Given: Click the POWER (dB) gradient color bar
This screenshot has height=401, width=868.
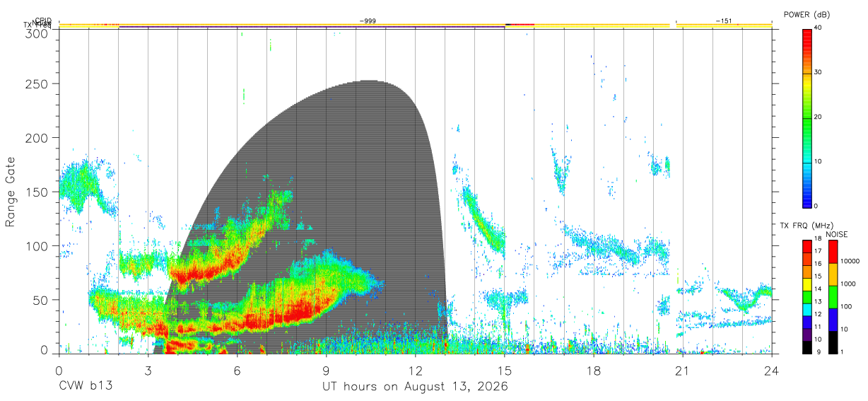Looking at the screenshot, I should (x=807, y=117).
